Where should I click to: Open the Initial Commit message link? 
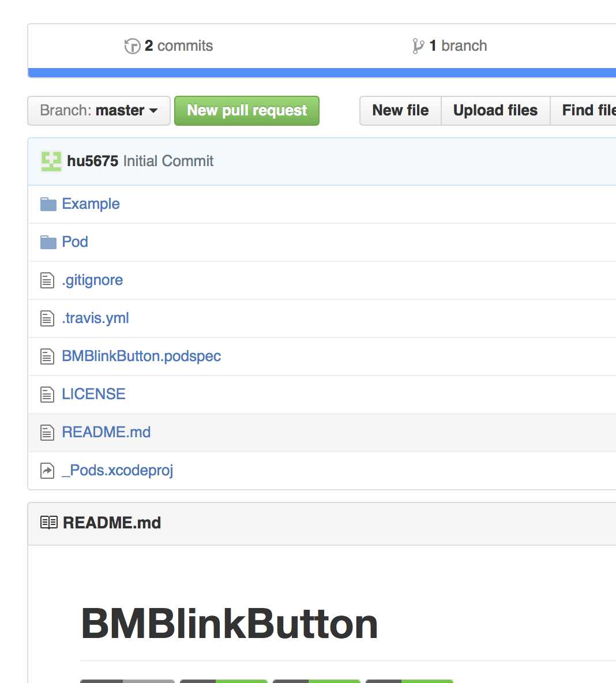(168, 161)
